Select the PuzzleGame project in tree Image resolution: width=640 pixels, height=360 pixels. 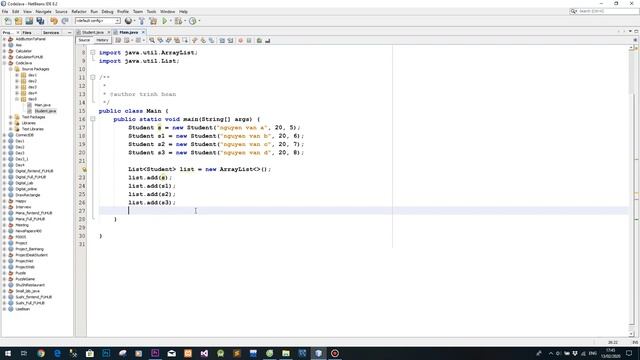tap(25, 279)
